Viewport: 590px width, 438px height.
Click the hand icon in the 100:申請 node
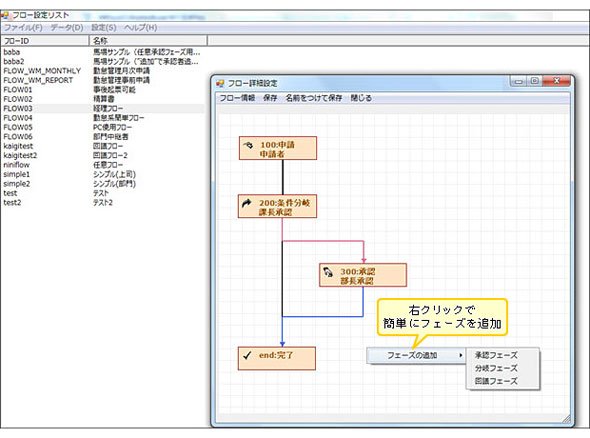coord(248,145)
